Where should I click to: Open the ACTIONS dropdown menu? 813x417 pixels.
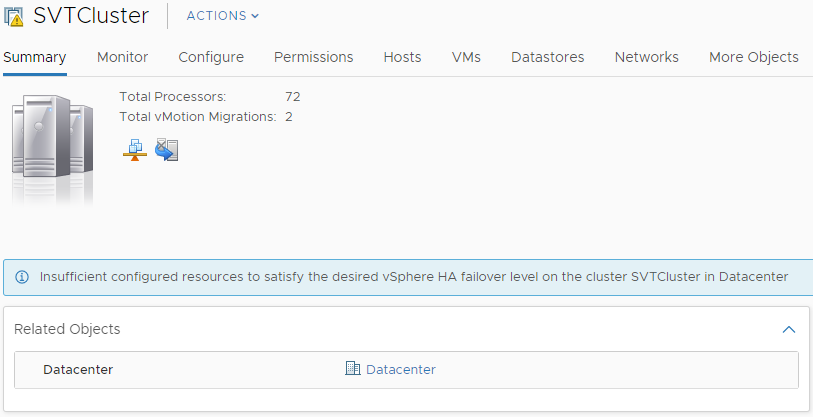point(222,16)
